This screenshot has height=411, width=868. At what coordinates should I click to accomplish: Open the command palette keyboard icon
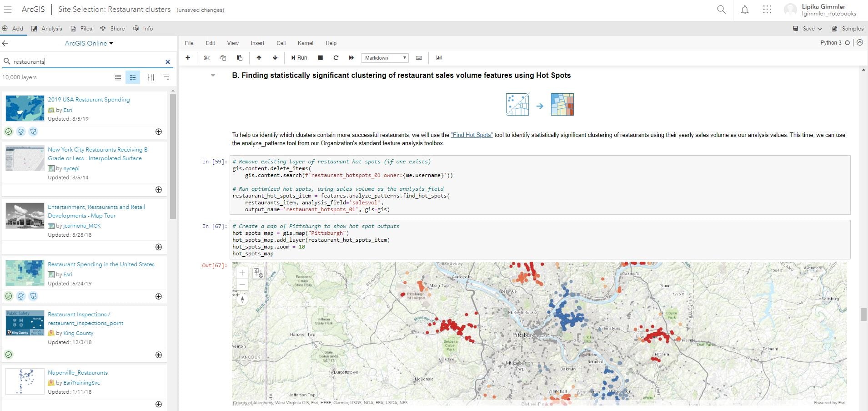click(419, 58)
